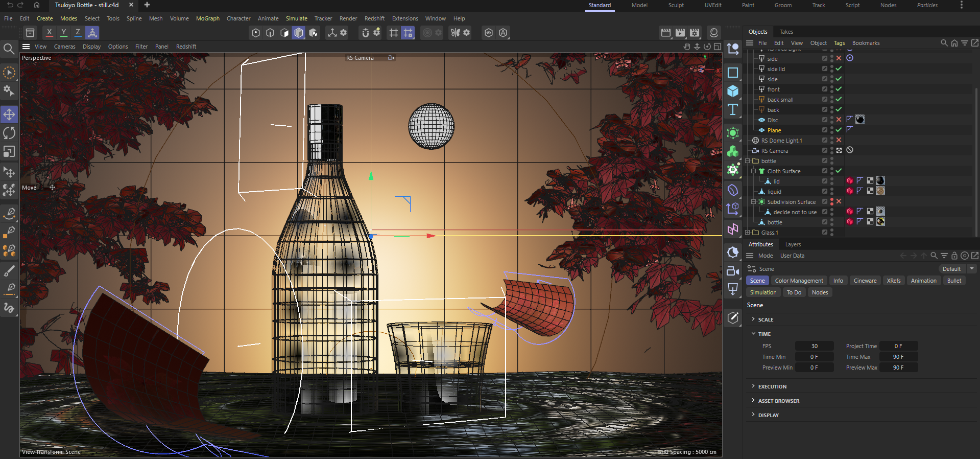Screen dimensions: 980x459
Task: Click the Cube primitive icon
Action: click(x=733, y=91)
